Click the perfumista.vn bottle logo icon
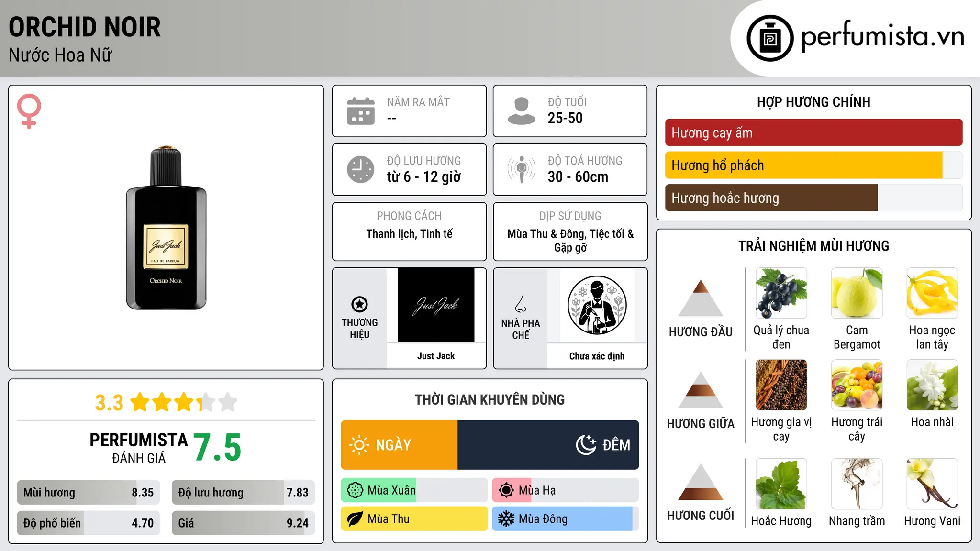The image size is (980, 551). click(x=770, y=38)
